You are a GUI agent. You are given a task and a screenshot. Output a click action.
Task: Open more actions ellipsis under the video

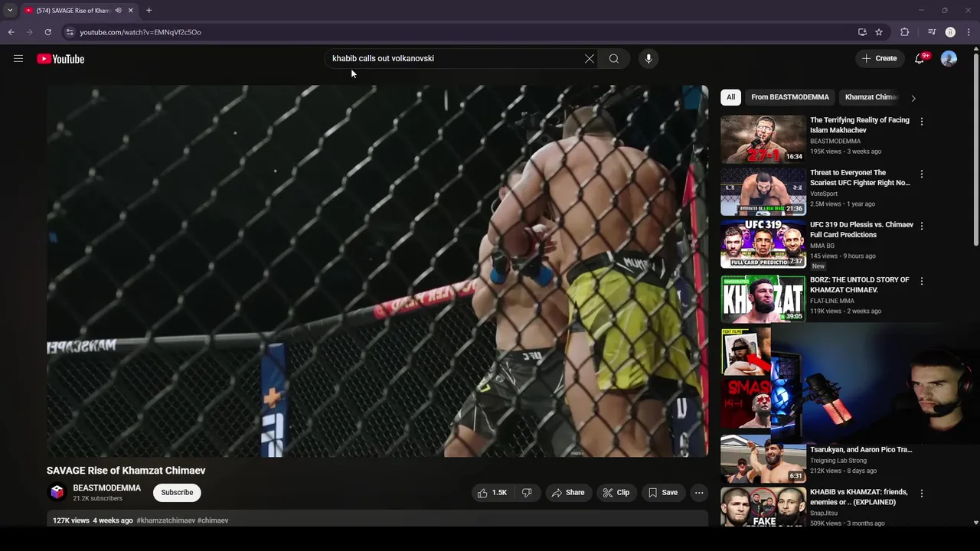(699, 493)
